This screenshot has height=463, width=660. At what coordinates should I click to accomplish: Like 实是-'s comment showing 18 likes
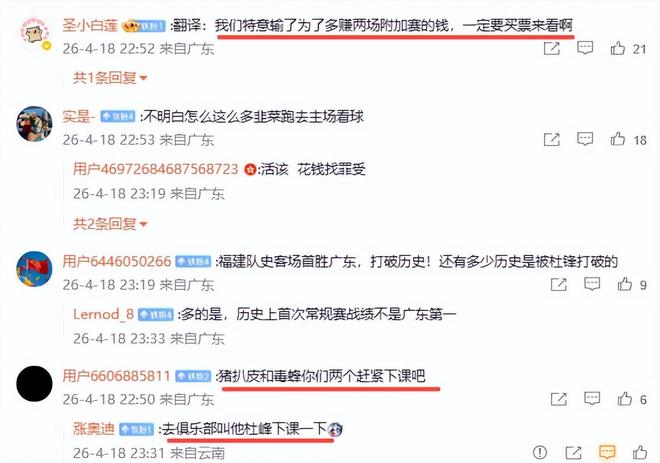pyautogui.click(x=617, y=139)
